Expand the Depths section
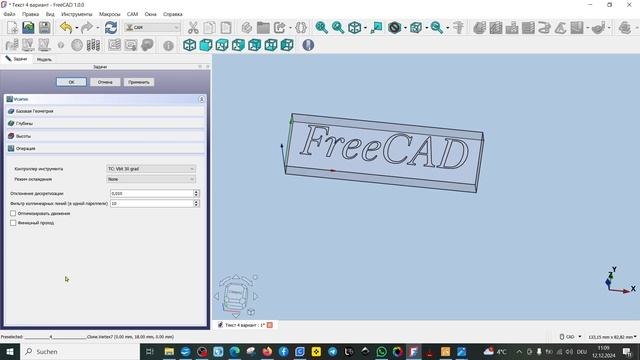This screenshot has width=640, height=360. [x=105, y=123]
